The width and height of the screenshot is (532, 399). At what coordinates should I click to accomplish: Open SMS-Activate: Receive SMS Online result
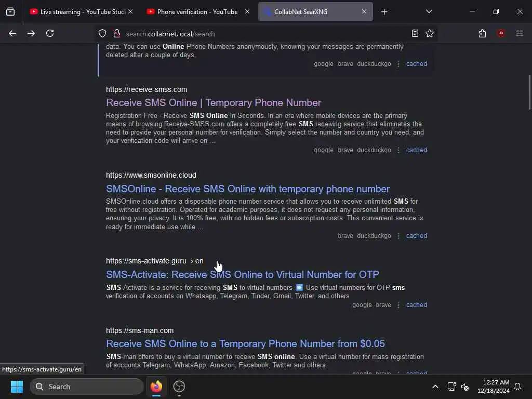pyautogui.click(x=242, y=274)
